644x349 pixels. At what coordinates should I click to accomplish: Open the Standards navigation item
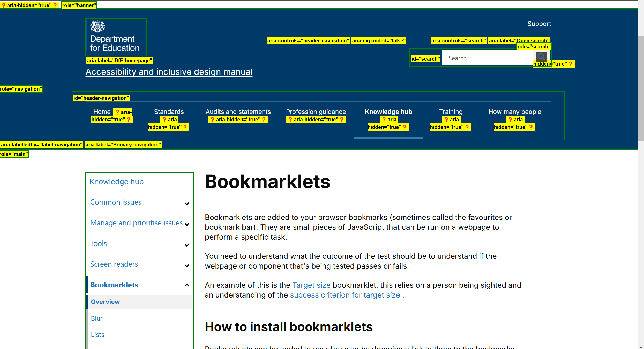point(169,112)
